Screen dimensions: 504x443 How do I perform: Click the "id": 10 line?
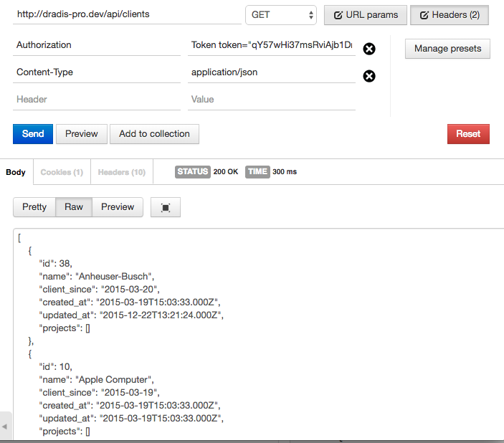pos(56,367)
